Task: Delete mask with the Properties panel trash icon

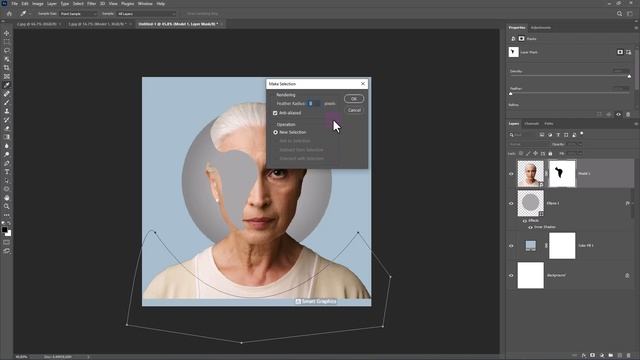Action: click(x=628, y=115)
